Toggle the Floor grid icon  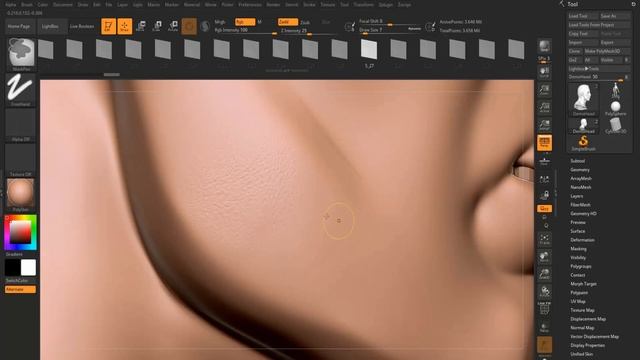pos(544,161)
